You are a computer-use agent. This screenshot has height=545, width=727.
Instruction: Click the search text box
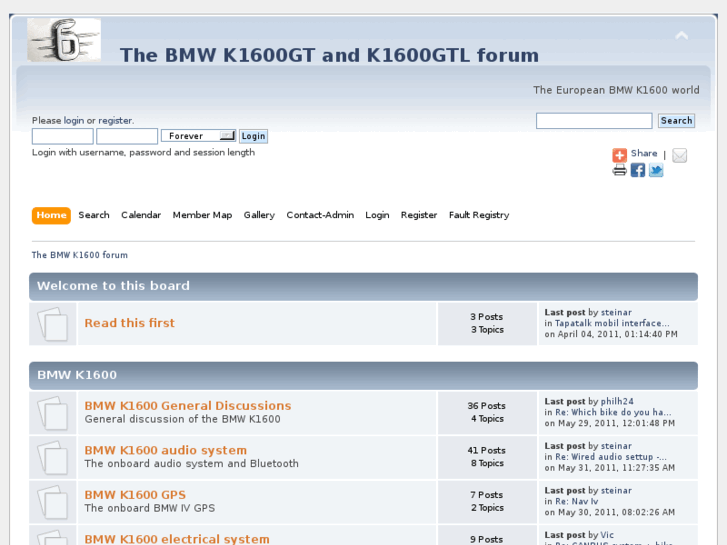pyautogui.click(x=594, y=121)
